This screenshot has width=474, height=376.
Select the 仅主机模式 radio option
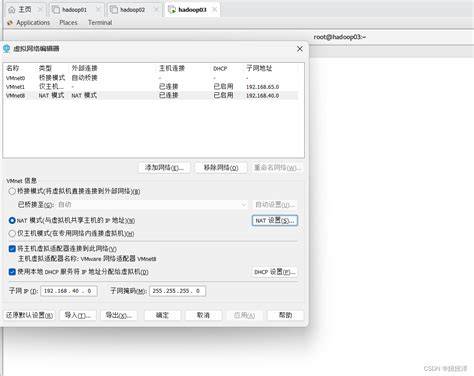coord(12,233)
